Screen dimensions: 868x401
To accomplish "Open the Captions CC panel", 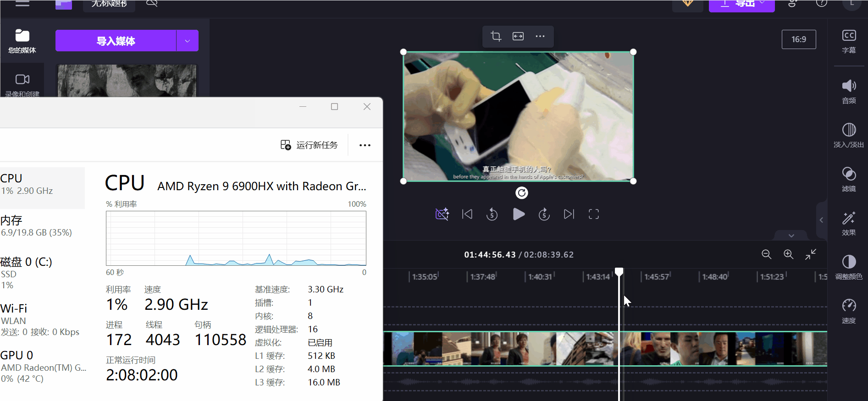I will coord(849,41).
